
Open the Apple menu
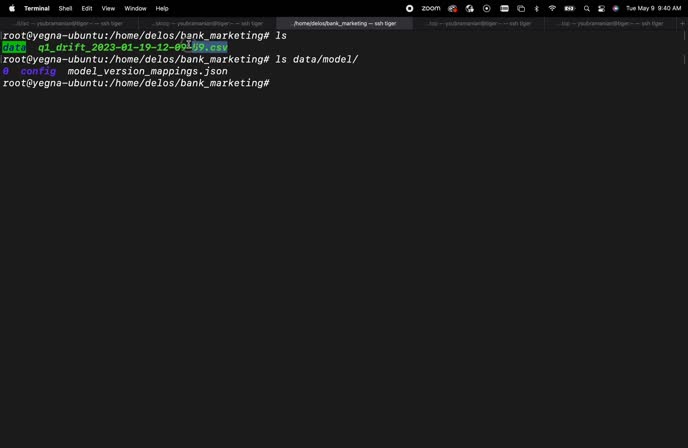tap(12, 8)
